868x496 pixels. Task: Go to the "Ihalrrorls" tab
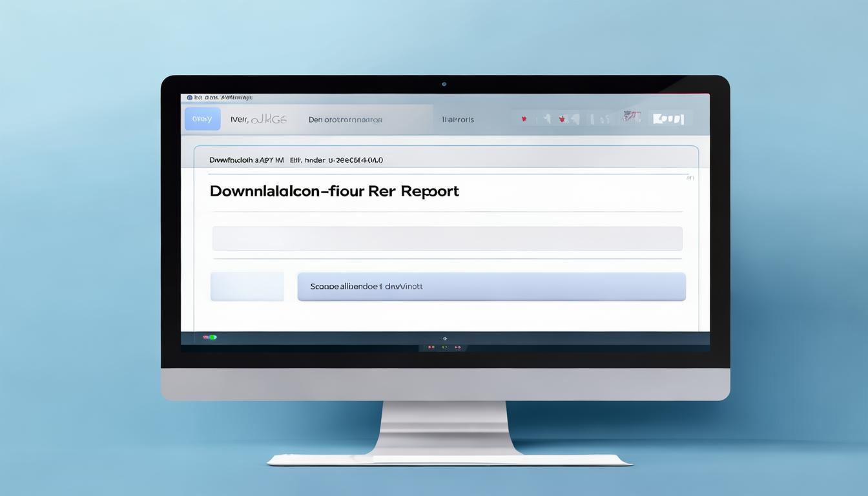pos(458,119)
